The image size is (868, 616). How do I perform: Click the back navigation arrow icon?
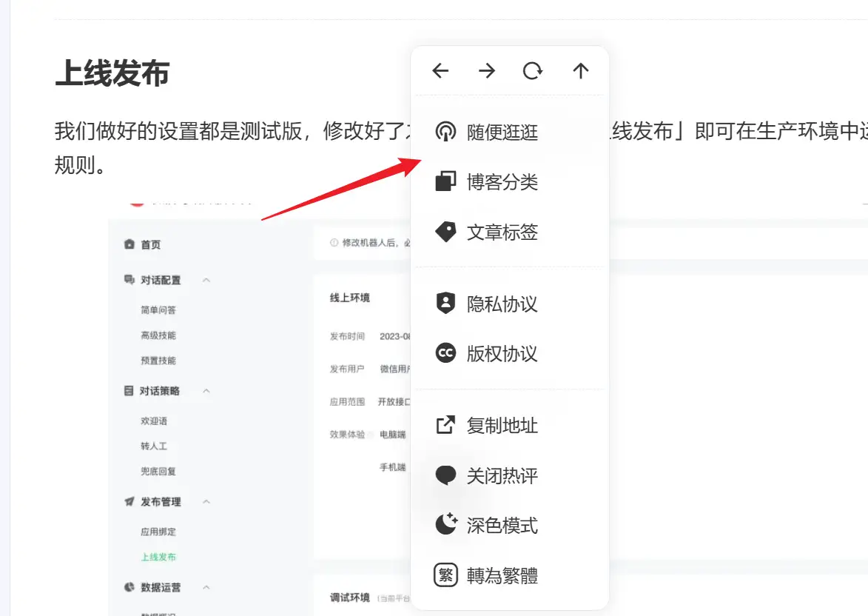440,71
